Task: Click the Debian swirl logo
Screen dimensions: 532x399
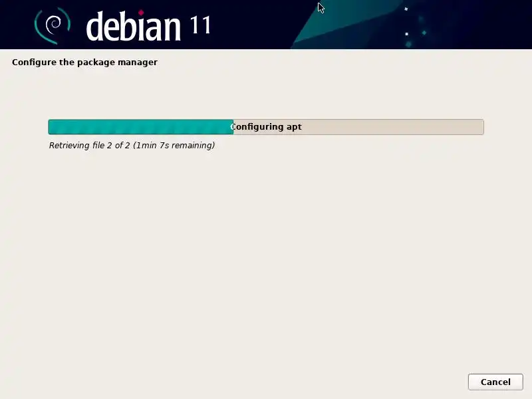Action: click(53, 26)
